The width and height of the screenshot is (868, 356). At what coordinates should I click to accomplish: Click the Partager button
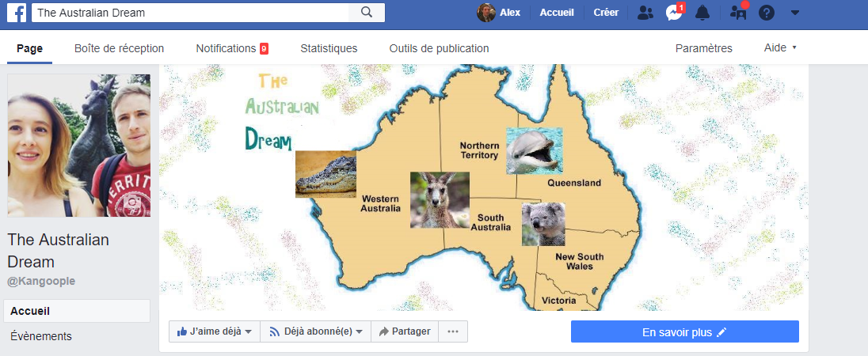click(405, 331)
